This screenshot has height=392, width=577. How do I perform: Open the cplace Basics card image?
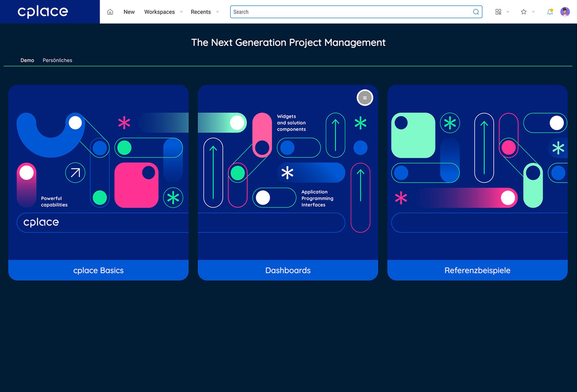(98, 173)
